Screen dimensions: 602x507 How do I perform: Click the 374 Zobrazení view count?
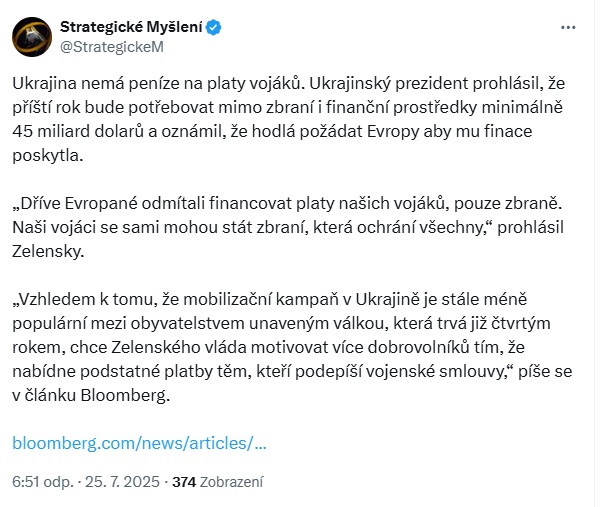coord(218,482)
